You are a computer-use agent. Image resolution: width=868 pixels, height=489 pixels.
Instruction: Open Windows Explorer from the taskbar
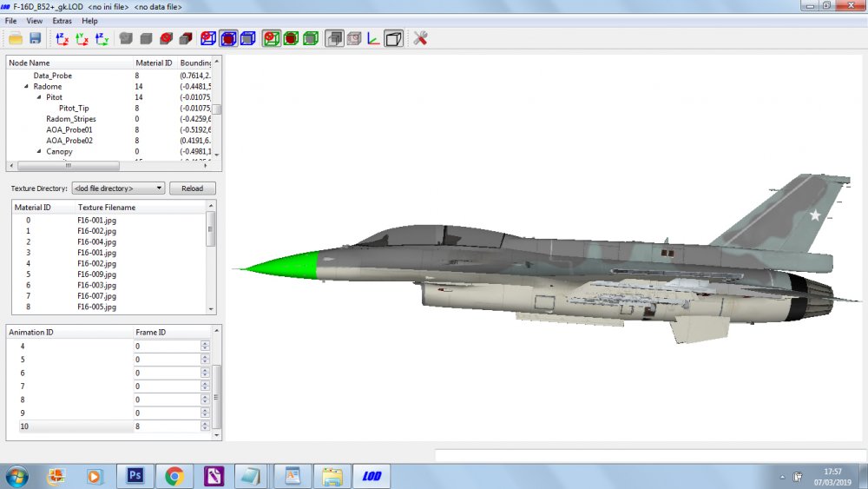pos(332,476)
